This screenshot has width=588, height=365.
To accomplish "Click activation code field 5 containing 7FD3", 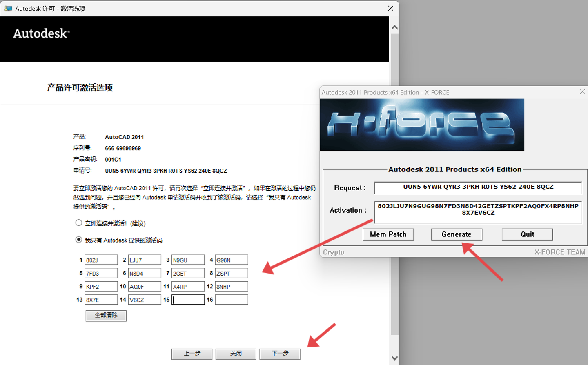I will 101,273.
